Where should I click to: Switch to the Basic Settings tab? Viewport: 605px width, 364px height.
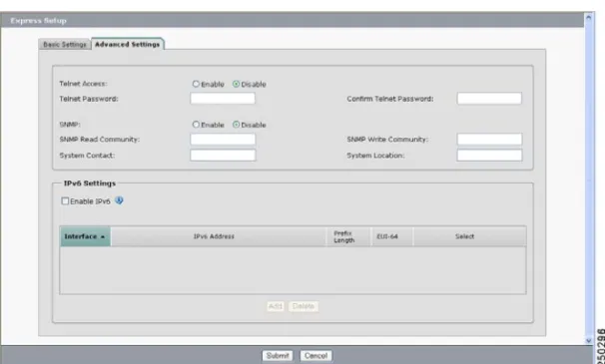coord(65,44)
